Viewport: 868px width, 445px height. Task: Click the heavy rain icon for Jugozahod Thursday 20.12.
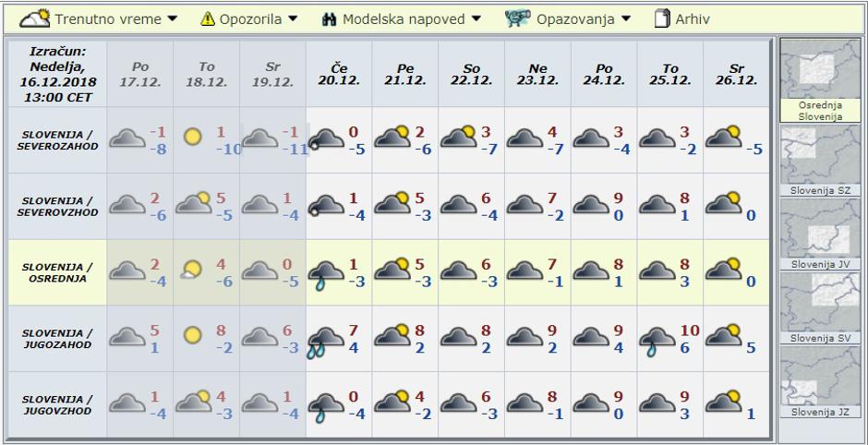324,337
